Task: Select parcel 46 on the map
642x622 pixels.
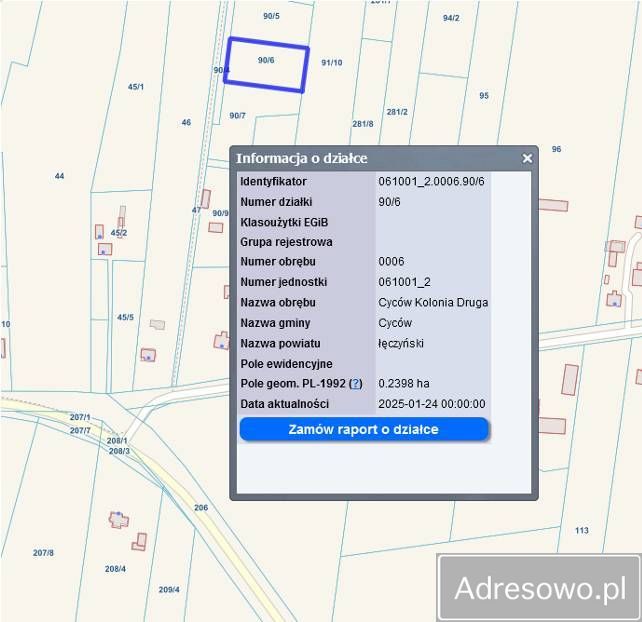Action: click(186, 123)
